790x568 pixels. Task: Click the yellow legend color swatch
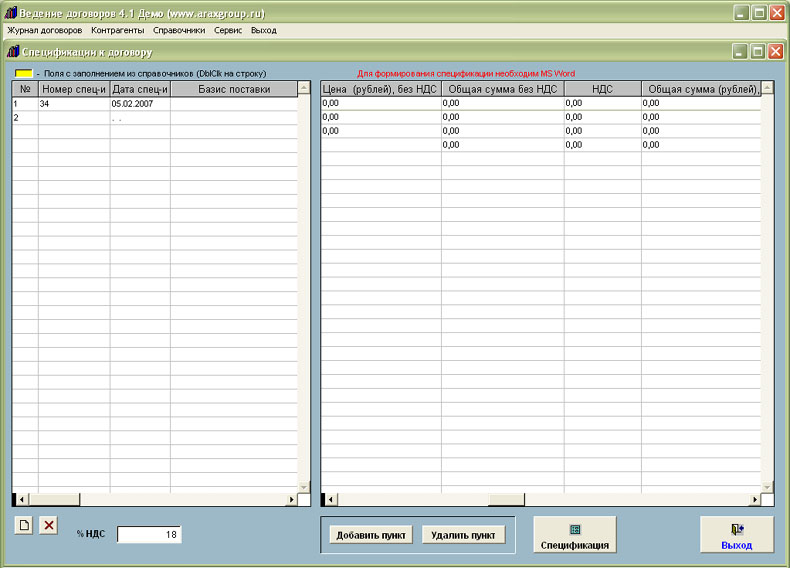[x=24, y=74]
